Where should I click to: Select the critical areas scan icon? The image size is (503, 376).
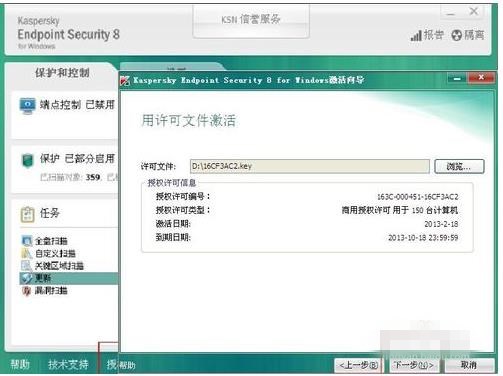point(26,266)
